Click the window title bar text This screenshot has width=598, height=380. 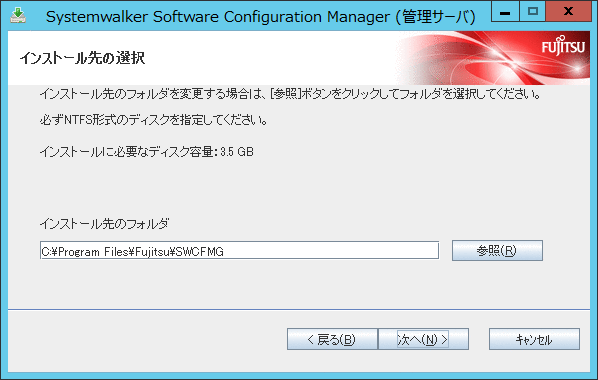[x=261, y=17]
